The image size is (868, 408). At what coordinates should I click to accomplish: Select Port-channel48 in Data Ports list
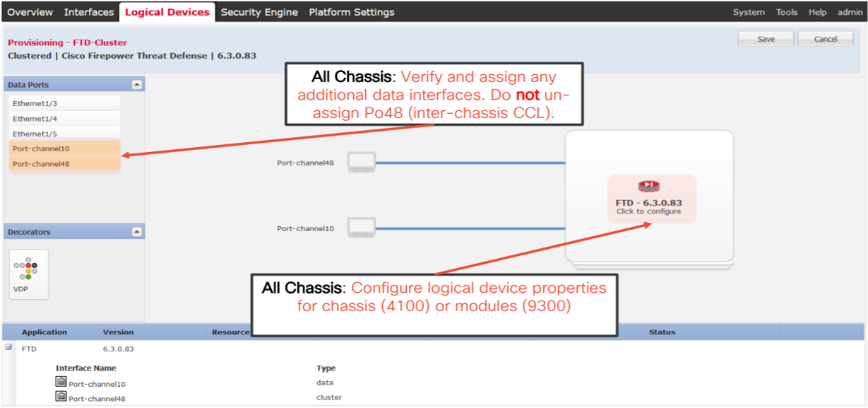[x=64, y=164]
